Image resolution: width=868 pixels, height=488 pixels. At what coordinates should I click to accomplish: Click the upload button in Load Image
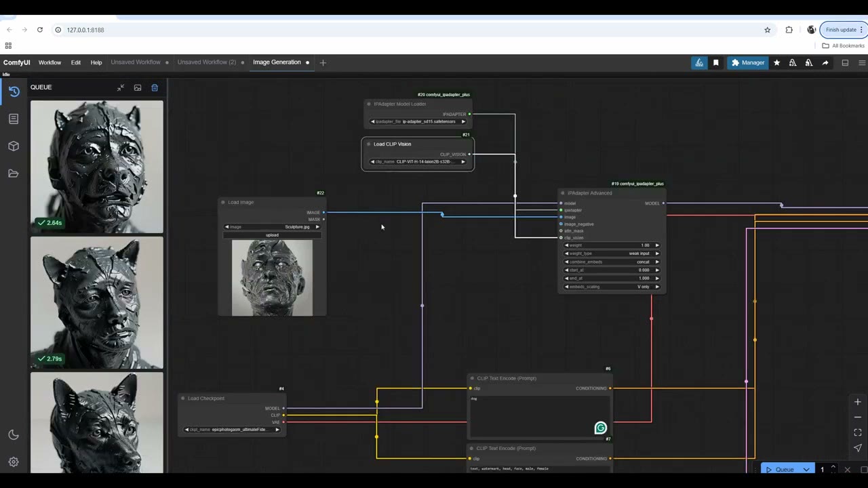pyautogui.click(x=272, y=235)
